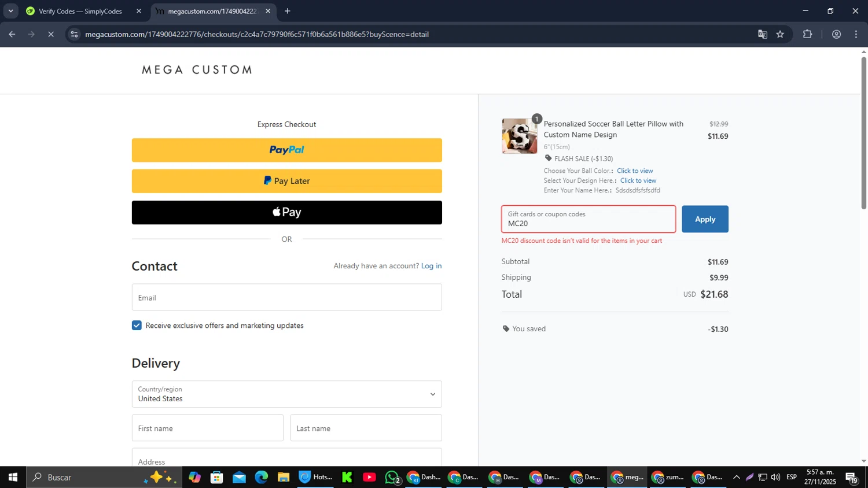Open Mail app from taskbar
The height and width of the screenshot is (488, 868).
pos(239,477)
